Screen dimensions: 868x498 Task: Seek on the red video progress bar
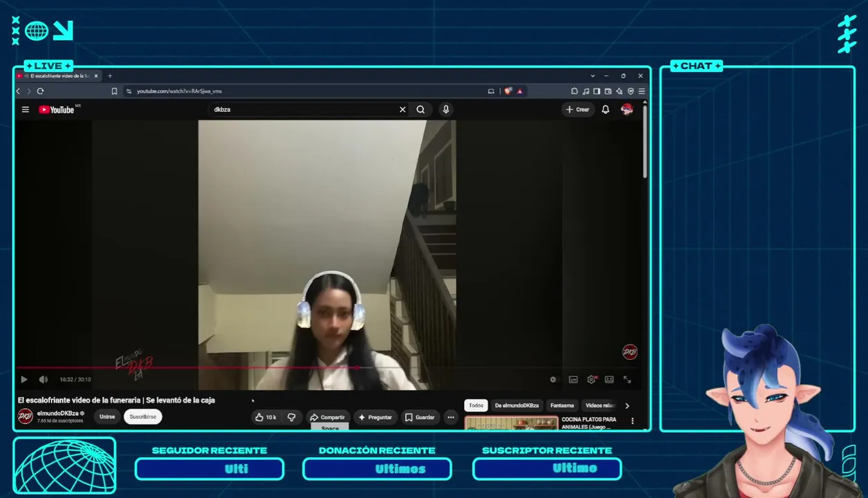click(328, 367)
